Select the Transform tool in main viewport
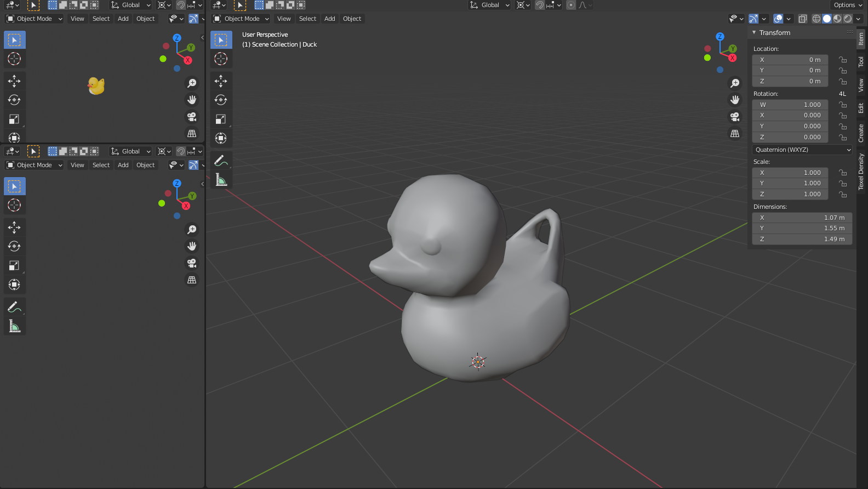Screen dimensions: 868x489 tap(221, 138)
